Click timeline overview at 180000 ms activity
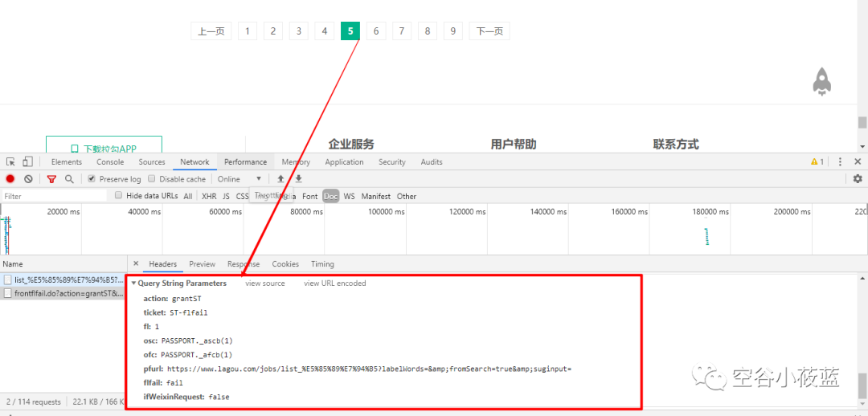This screenshot has width=868, height=416. (x=706, y=236)
